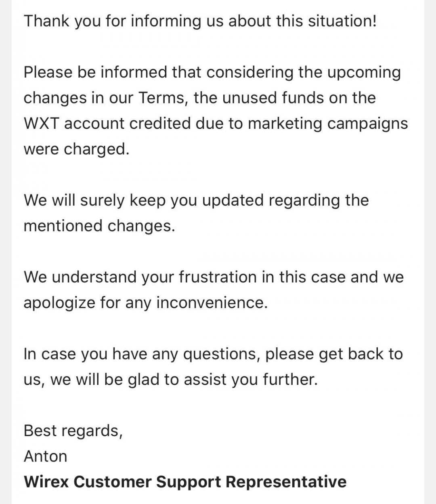Click the bold 'Wirex Customer Support Representative' signature
Viewport: 436px width, 504px height.
(185, 482)
